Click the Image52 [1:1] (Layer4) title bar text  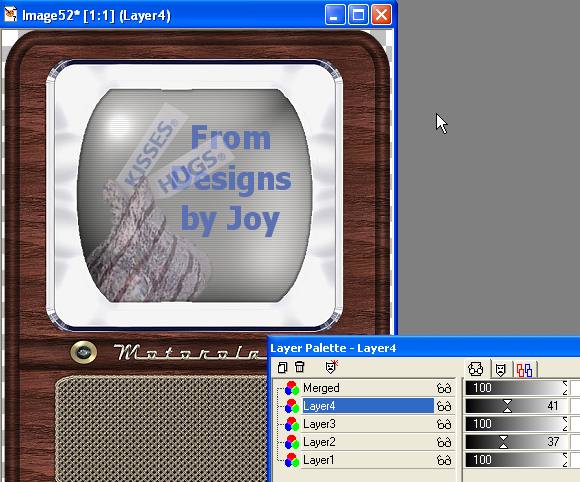tap(96, 16)
